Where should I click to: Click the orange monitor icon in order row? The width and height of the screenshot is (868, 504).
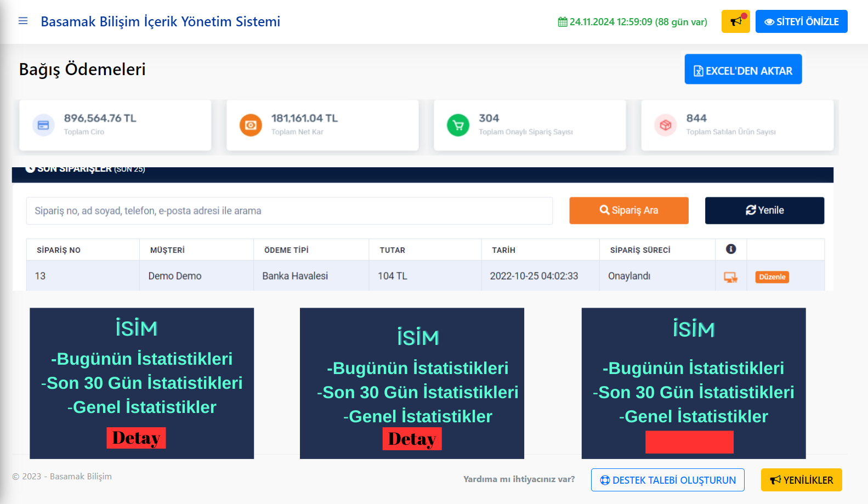(x=730, y=277)
